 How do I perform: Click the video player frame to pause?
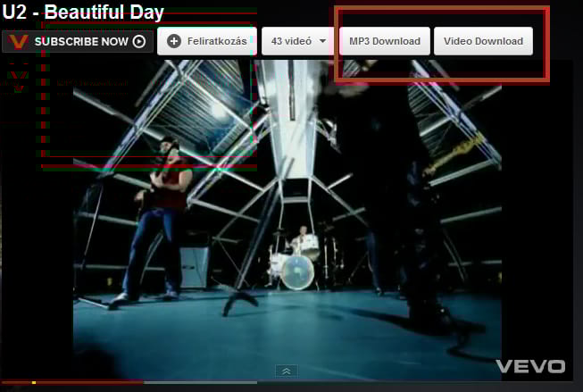[x=287, y=220]
